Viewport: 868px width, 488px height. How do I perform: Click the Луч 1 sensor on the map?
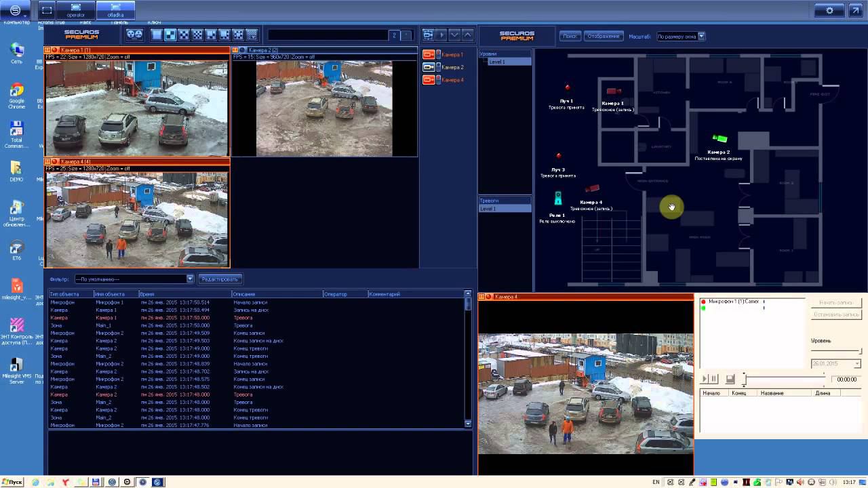(x=568, y=87)
